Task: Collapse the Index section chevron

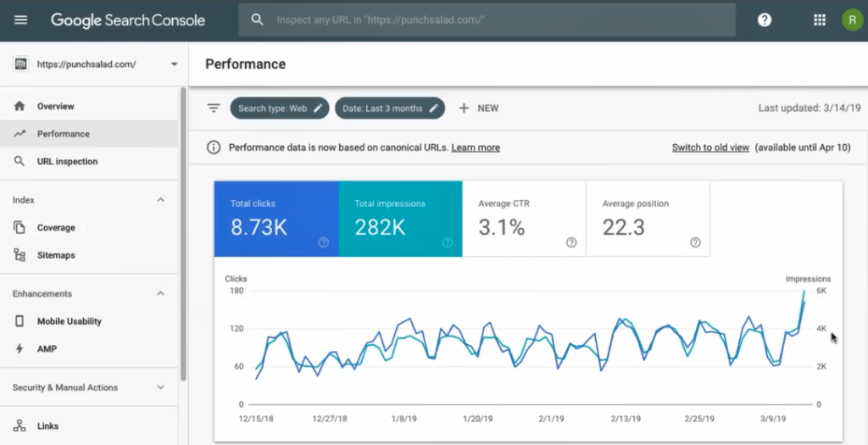Action: (160, 200)
